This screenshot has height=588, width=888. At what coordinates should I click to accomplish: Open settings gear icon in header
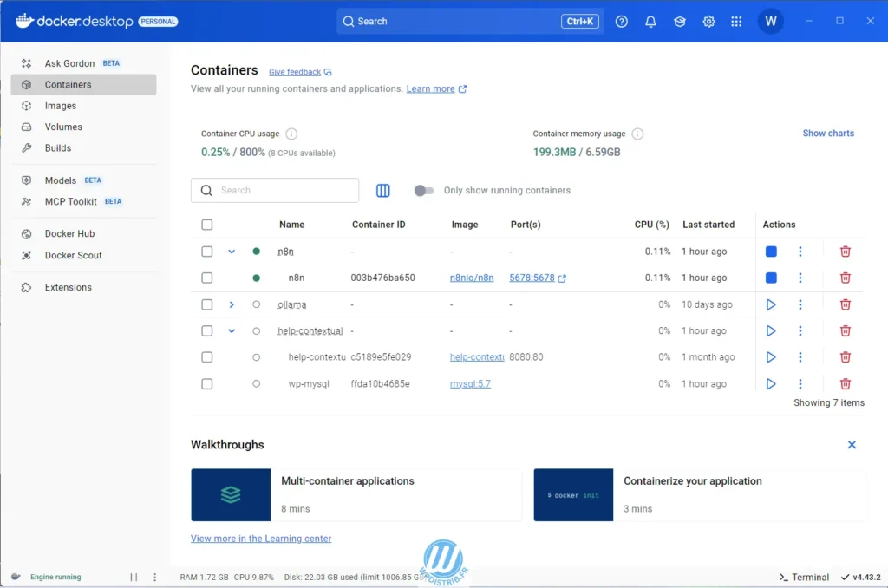pyautogui.click(x=708, y=22)
